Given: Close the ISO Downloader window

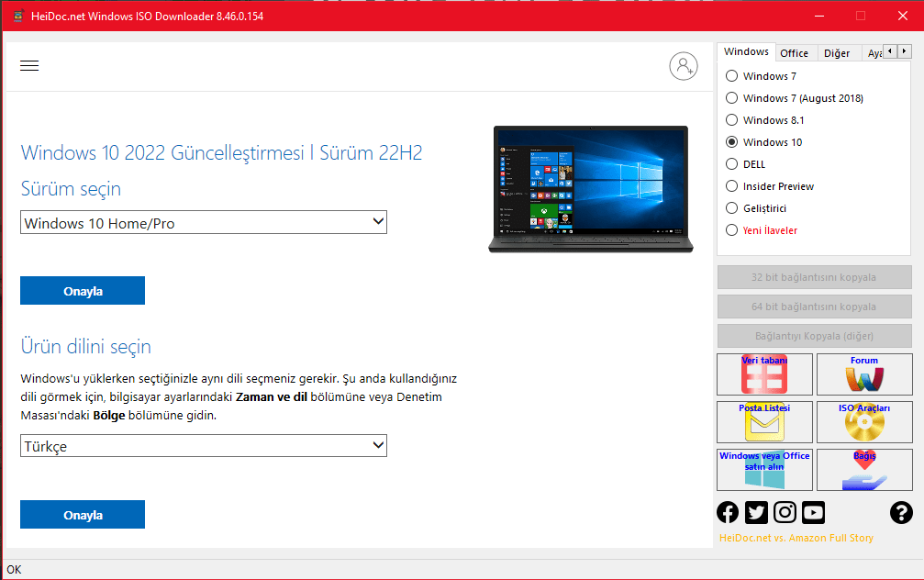Looking at the screenshot, I should pos(903,16).
